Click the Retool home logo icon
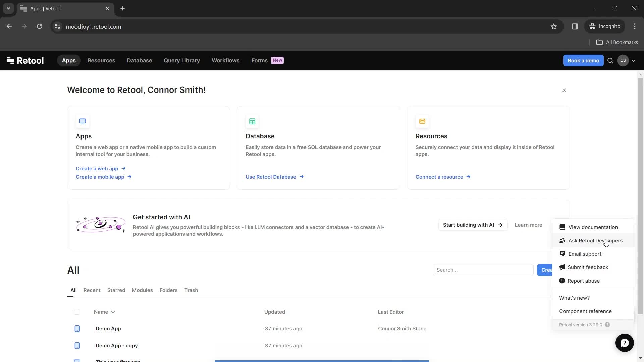This screenshot has width=644, height=362. click(25, 61)
